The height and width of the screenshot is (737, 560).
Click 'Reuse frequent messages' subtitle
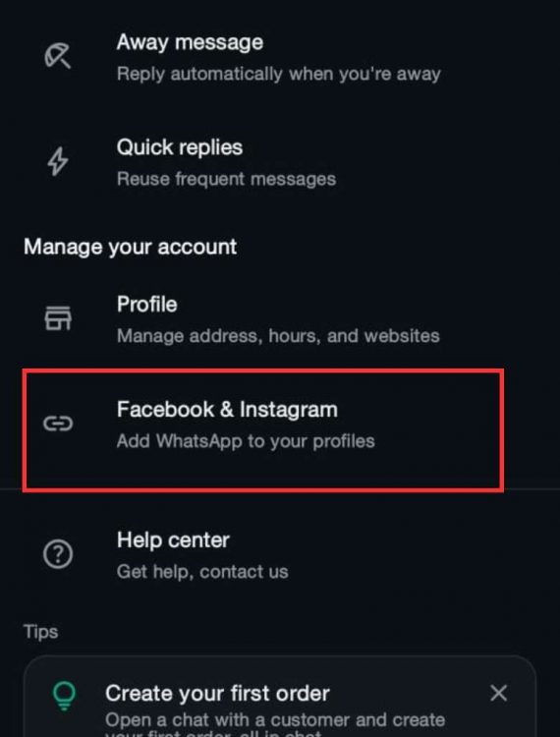226,179
